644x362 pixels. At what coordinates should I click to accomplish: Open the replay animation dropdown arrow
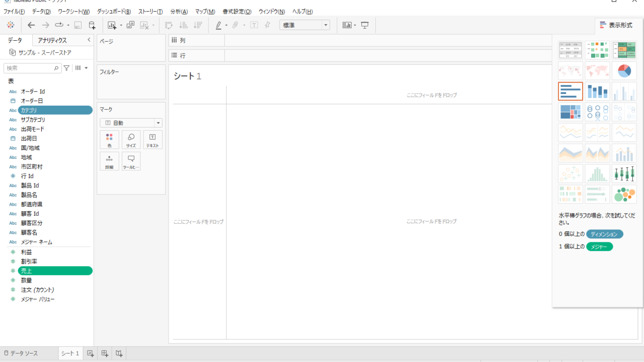click(68, 25)
